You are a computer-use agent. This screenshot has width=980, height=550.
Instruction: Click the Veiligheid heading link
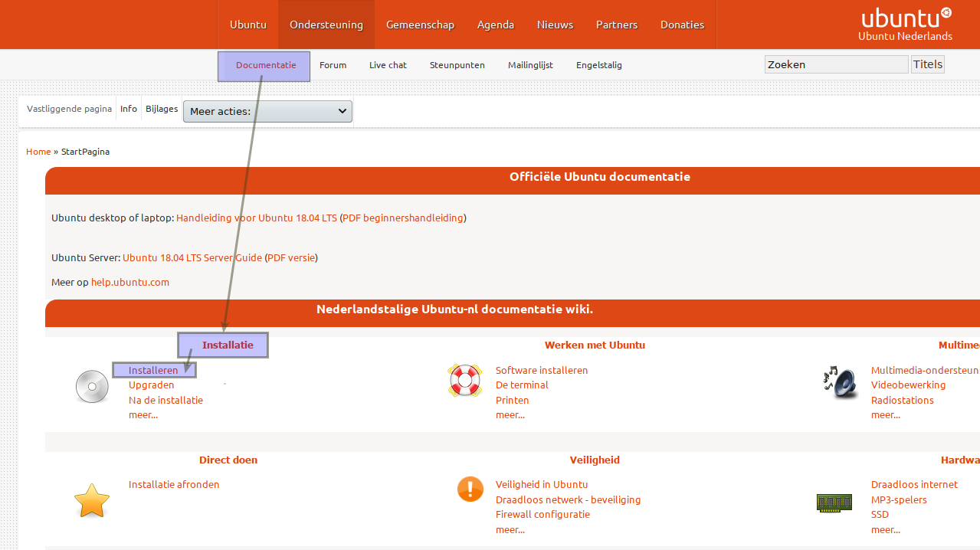click(595, 460)
